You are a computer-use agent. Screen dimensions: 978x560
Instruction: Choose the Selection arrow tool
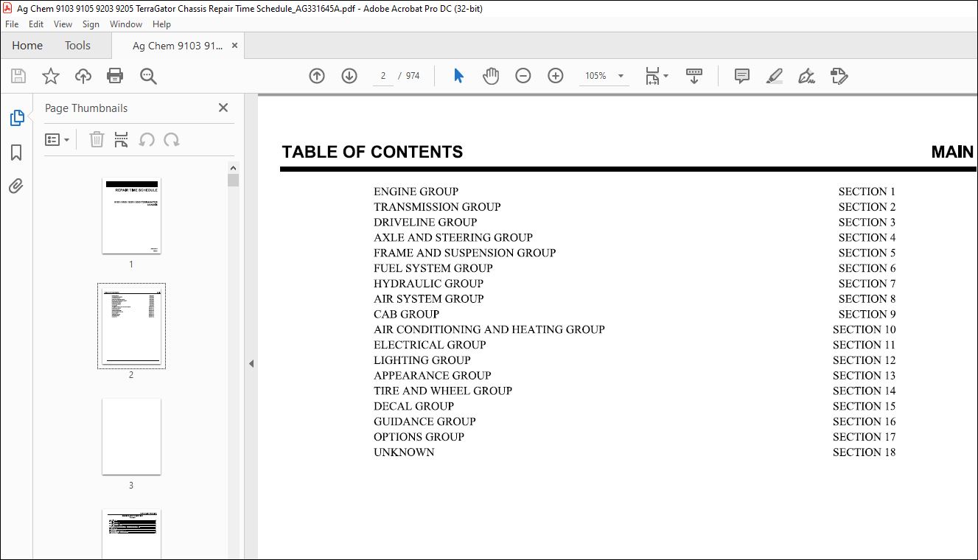tap(458, 76)
